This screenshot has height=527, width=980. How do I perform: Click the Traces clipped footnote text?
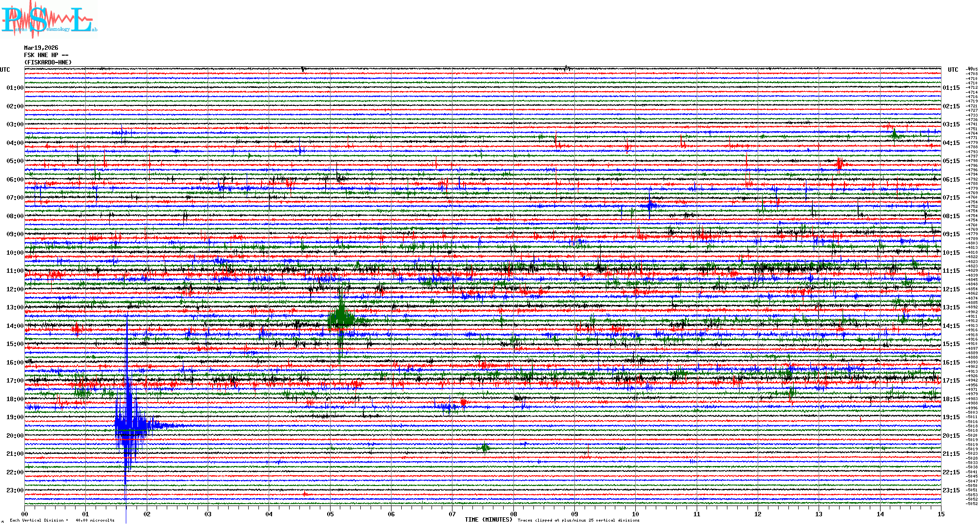click(x=578, y=520)
